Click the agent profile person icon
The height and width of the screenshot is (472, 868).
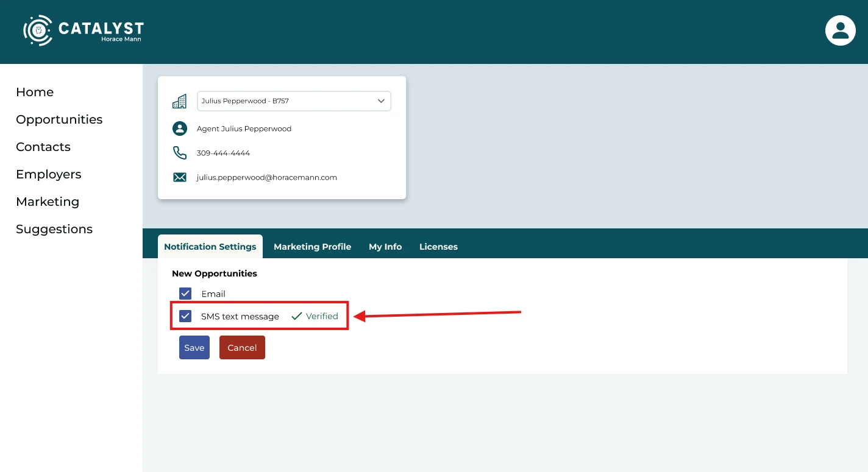(x=179, y=129)
